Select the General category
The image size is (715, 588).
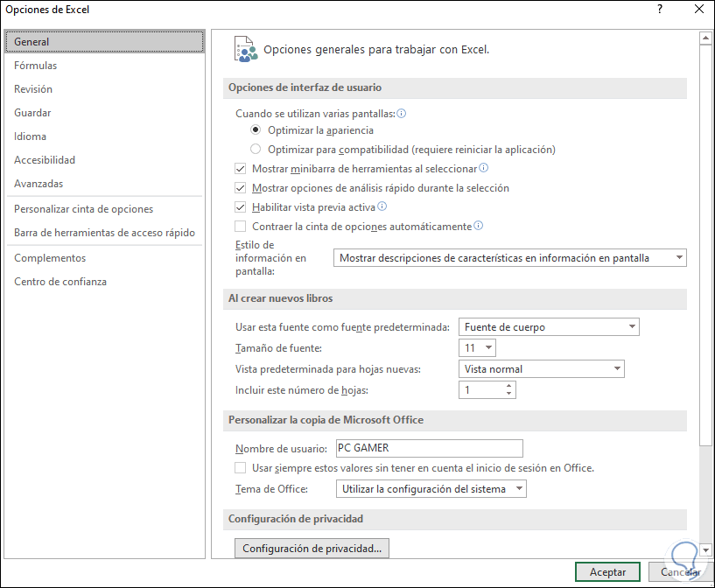[104, 41]
